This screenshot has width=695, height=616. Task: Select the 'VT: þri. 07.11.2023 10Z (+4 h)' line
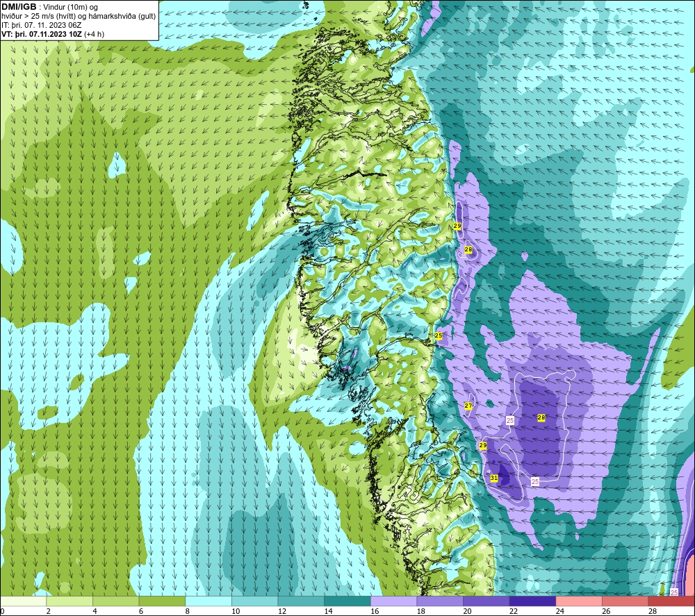tap(53, 34)
